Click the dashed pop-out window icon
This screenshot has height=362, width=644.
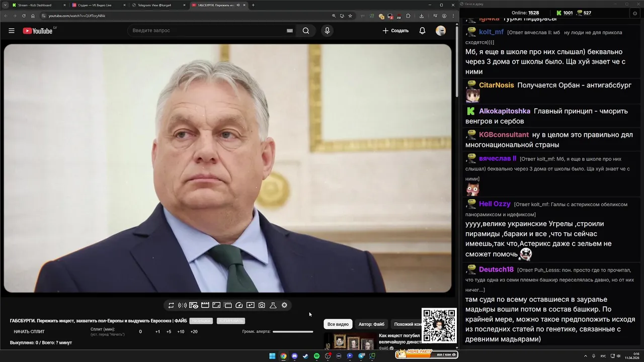[228, 305]
